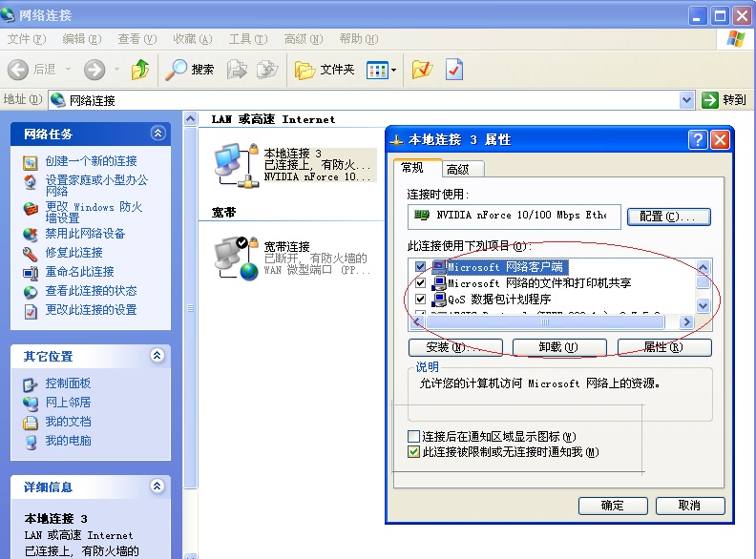The image size is (756, 559).
Task: Select 宽带连接 broadband connection icon
Action: click(x=237, y=258)
